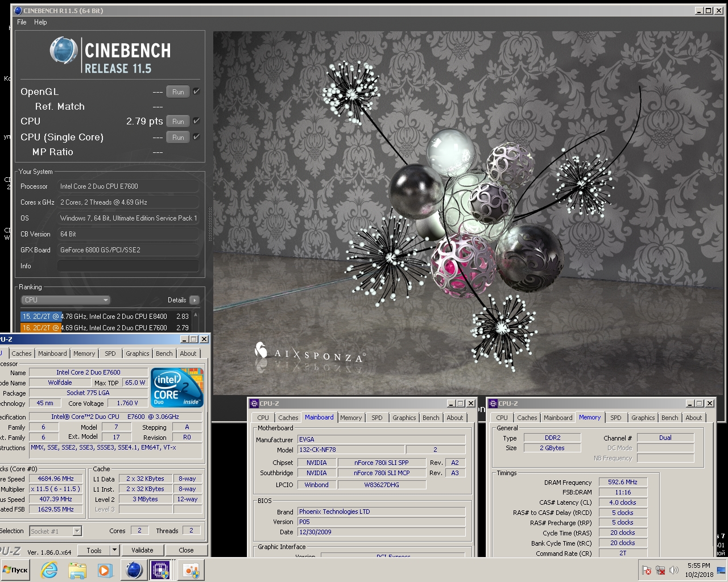This screenshot has height=582, width=728.
Task: Run the CPU benchmark
Action: pyautogui.click(x=178, y=121)
